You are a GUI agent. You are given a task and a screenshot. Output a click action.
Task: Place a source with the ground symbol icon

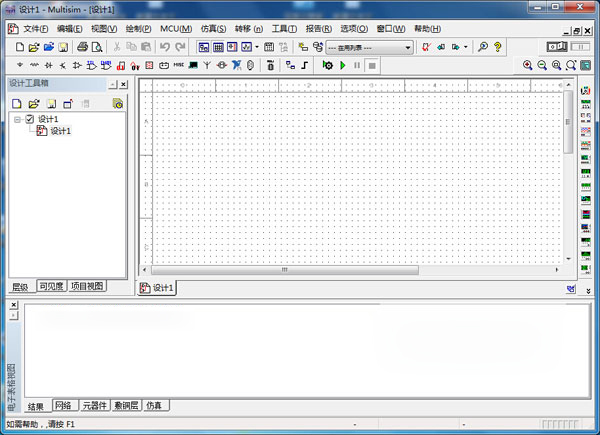click(20, 65)
